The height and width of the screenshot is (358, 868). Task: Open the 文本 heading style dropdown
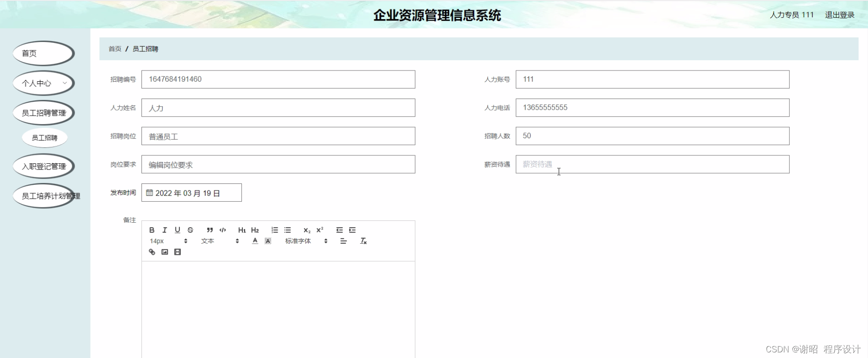(x=220, y=241)
